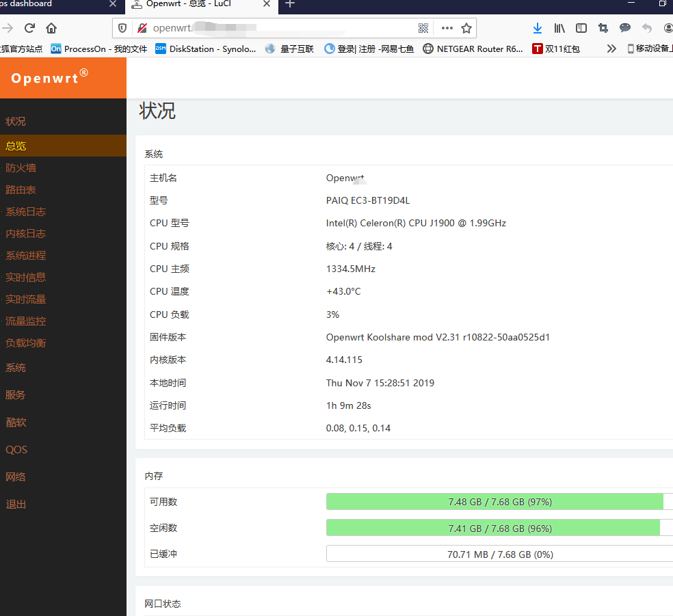The height and width of the screenshot is (616, 673).
Task: Select the CPU temperature +43.0°C value
Action: pos(343,292)
